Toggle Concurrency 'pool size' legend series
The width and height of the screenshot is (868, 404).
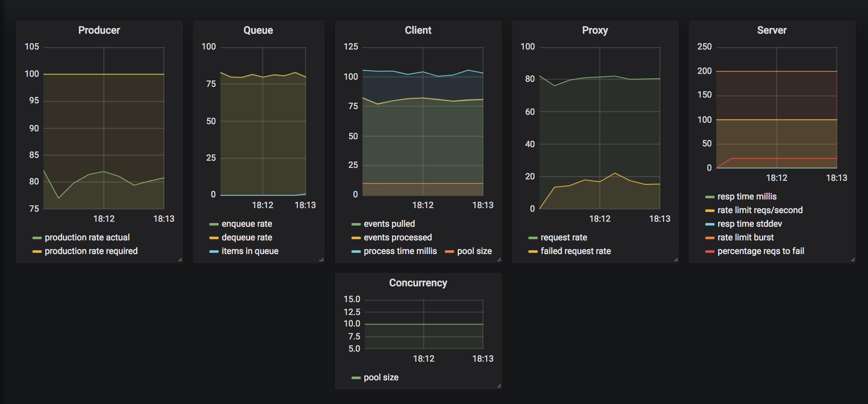tap(381, 377)
